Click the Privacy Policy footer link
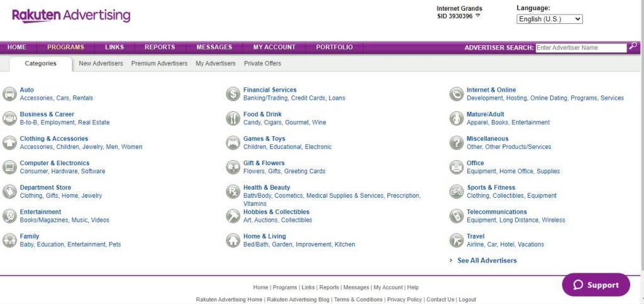This screenshot has width=644, height=304. coord(404,300)
